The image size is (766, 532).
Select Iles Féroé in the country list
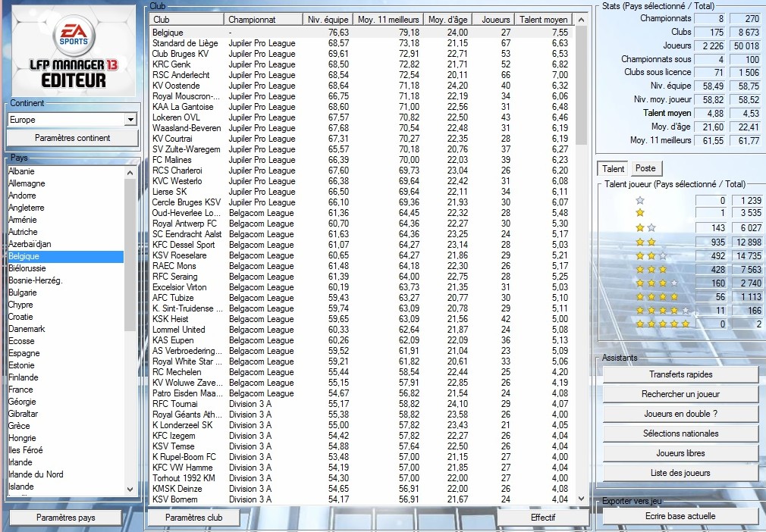pyautogui.click(x=65, y=450)
